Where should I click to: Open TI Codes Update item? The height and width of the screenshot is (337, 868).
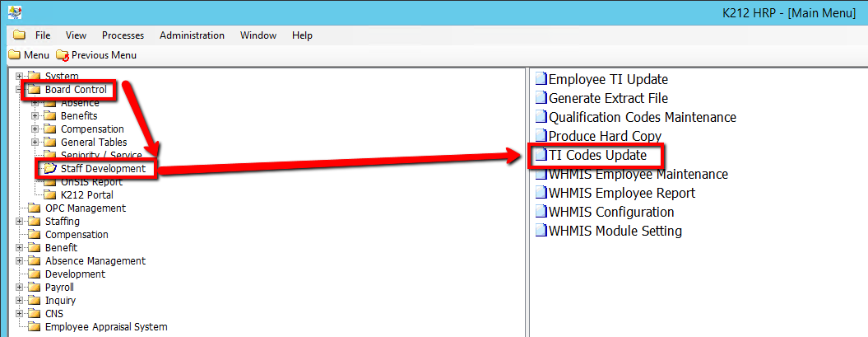[597, 155]
